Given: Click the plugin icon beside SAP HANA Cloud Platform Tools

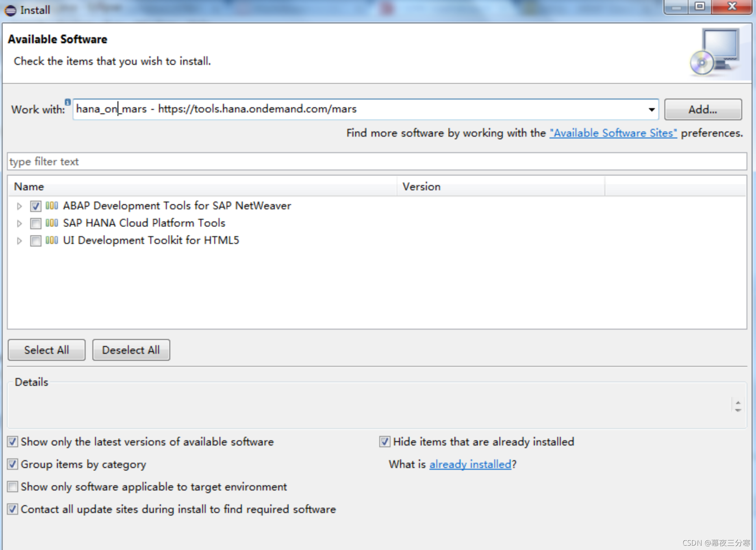Looking at the screenshot, I should pyautogui.click(x=52, y=223).
